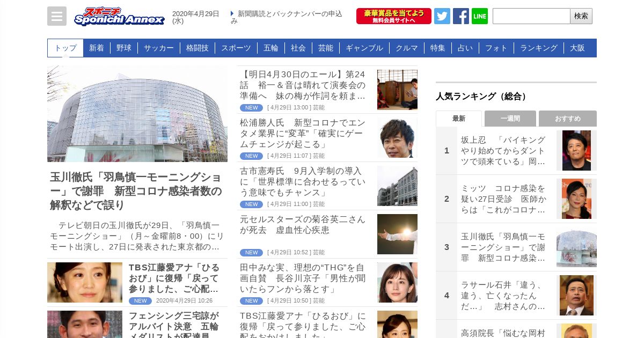This screenshot has height=338, width=644.
Task: Select the スポーツ navigation tab
Action: click(x=236, y=48)
